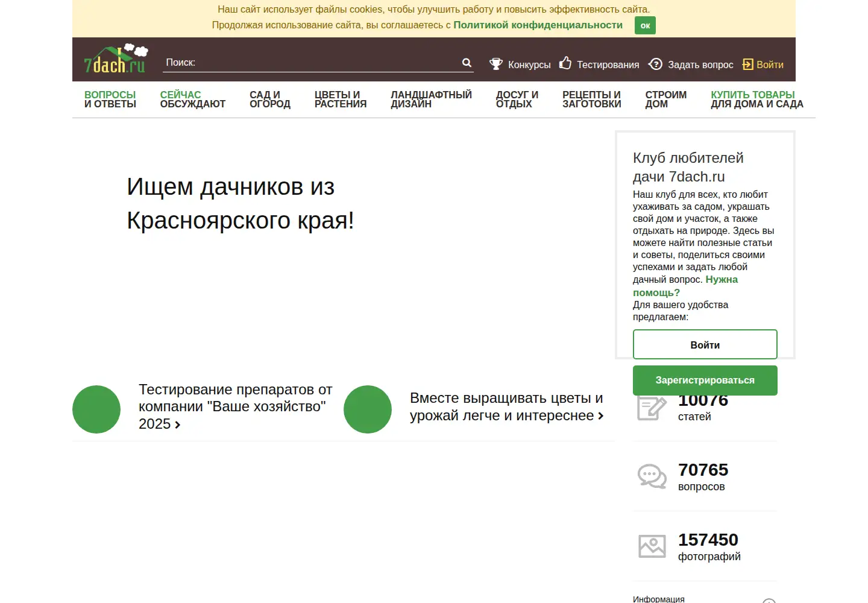Open Вопросы и ответы menu
Viewport: 868px width, 603px height.
coord(110,99)
